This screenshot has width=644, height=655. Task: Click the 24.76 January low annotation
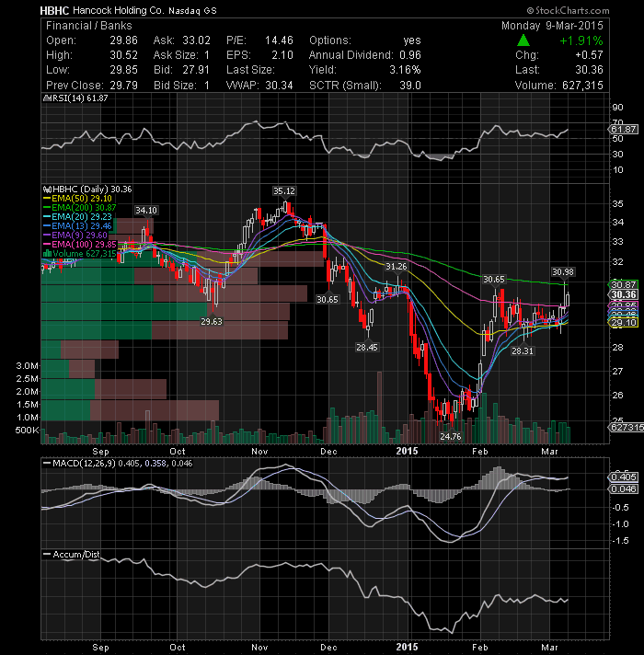[450, 437]
